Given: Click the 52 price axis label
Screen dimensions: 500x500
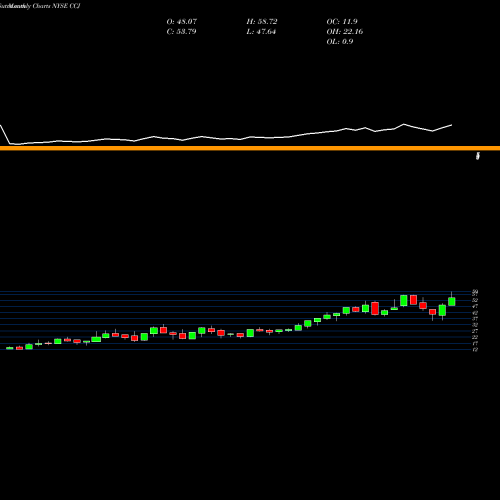Looking at the screenshot, I should (475, 300).
